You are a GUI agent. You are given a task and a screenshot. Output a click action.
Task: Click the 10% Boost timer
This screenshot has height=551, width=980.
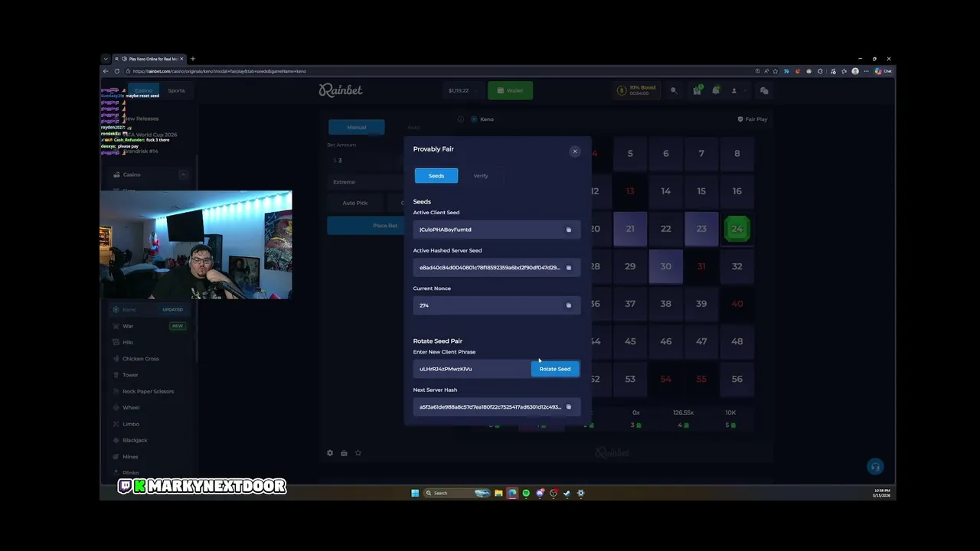[x=639, y=90]
